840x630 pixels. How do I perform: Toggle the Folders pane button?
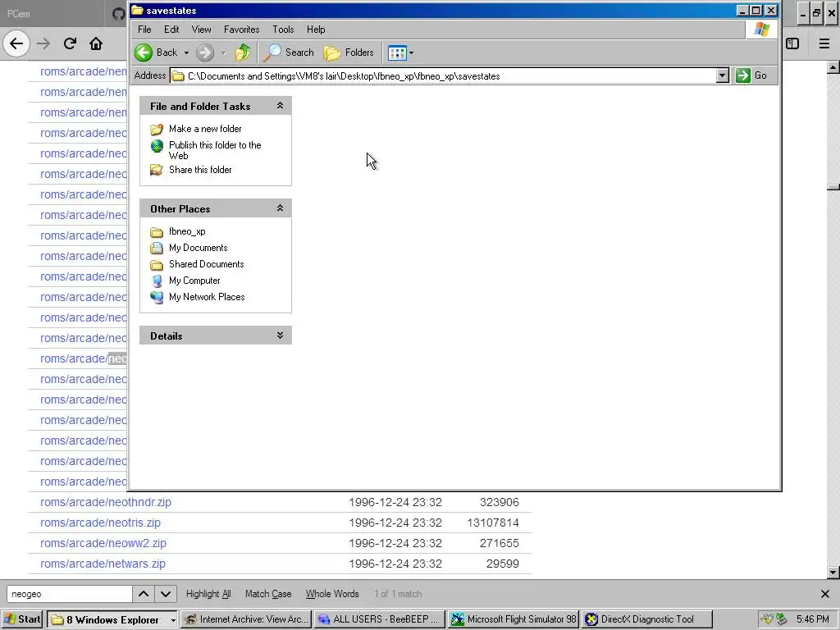pyautogui.click(x=349, y=52)
